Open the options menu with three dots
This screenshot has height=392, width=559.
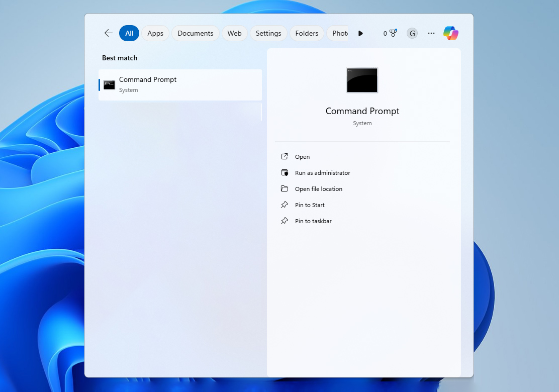click(431, 33)
